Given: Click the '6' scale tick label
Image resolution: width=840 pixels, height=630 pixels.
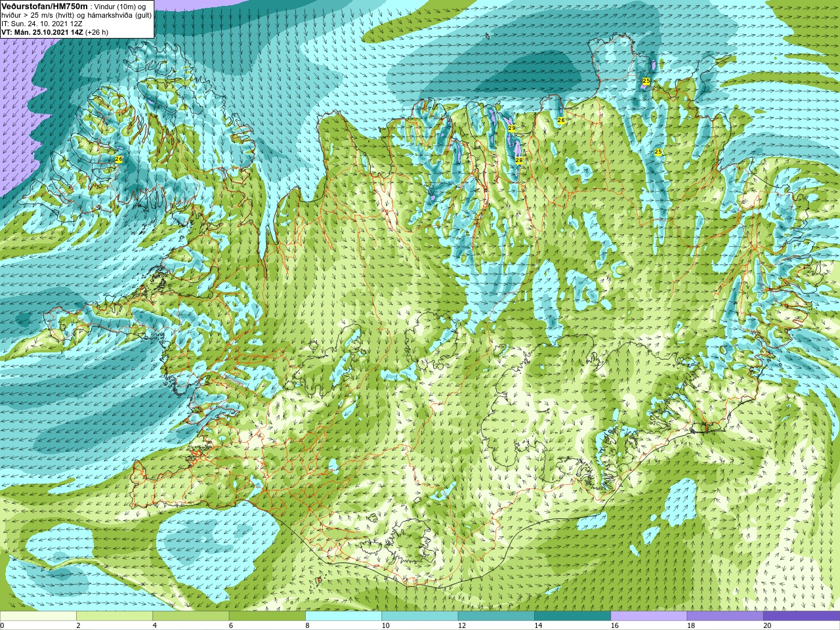Looking at the screenshot, I should click(x=231, y=625).
